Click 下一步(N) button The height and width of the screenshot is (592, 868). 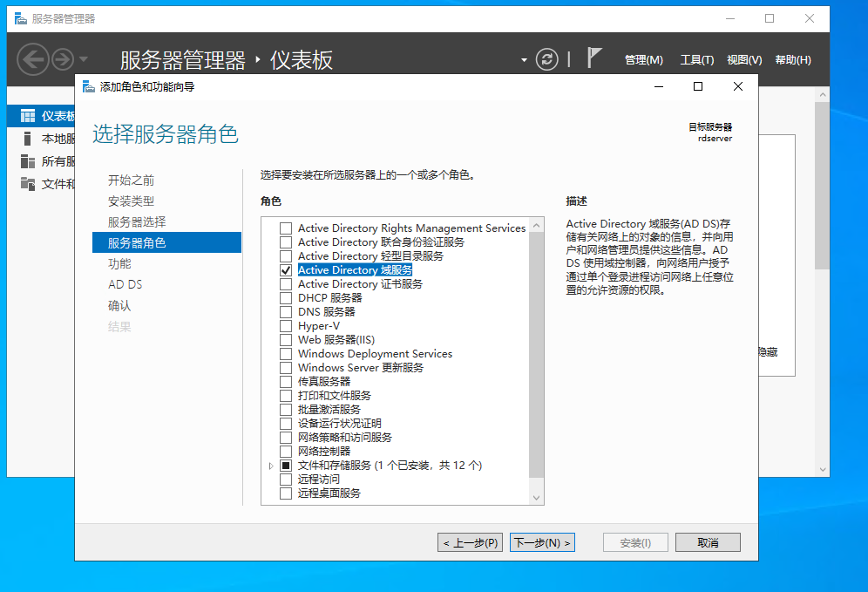542,542
